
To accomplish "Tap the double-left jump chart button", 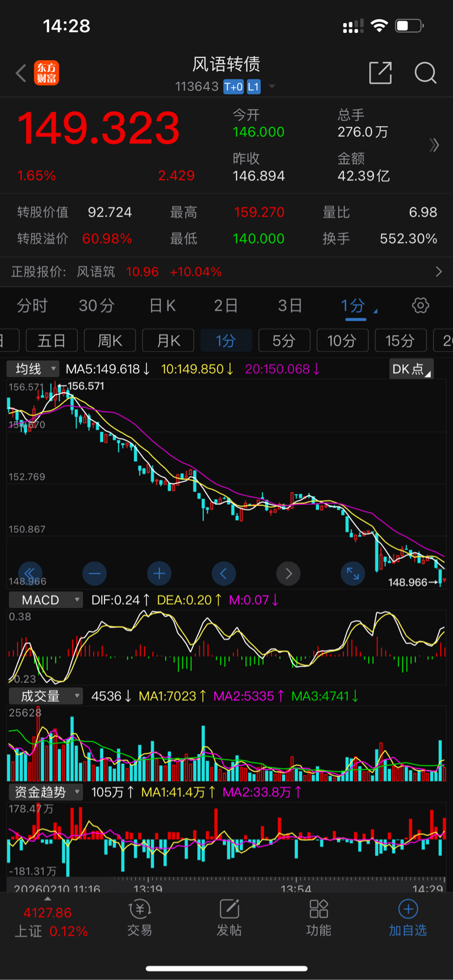I will point(30,573).
